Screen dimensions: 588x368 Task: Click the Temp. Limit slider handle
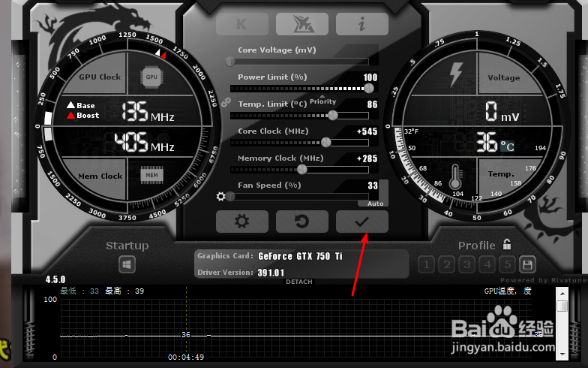333,116
